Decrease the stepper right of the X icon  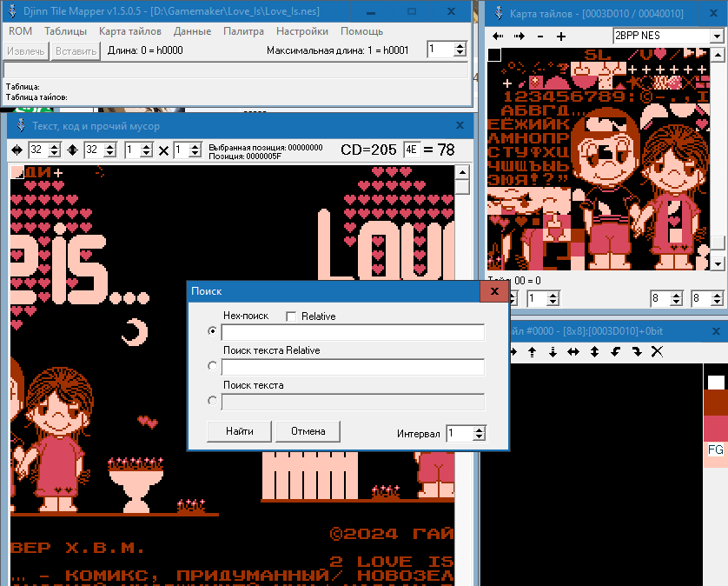tap(195, 154)
